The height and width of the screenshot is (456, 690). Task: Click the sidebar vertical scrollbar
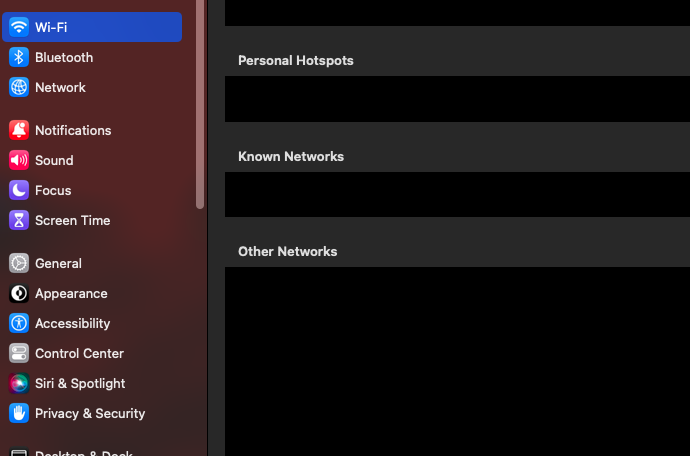[200, 100]
